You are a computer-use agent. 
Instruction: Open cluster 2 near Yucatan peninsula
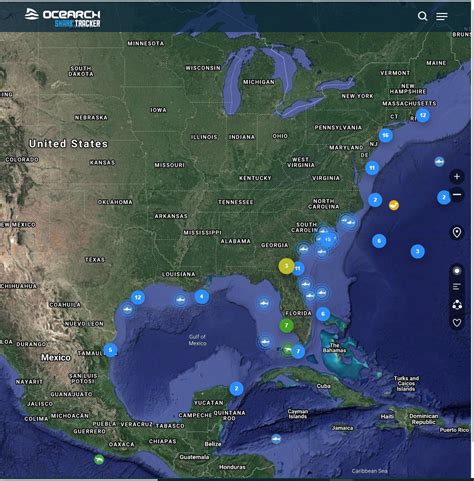point(236,389)
